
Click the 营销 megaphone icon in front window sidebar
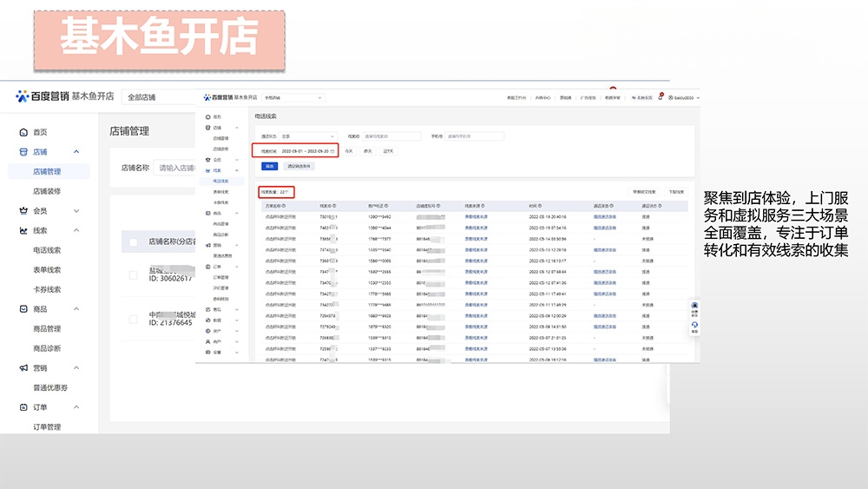point(208,245)
